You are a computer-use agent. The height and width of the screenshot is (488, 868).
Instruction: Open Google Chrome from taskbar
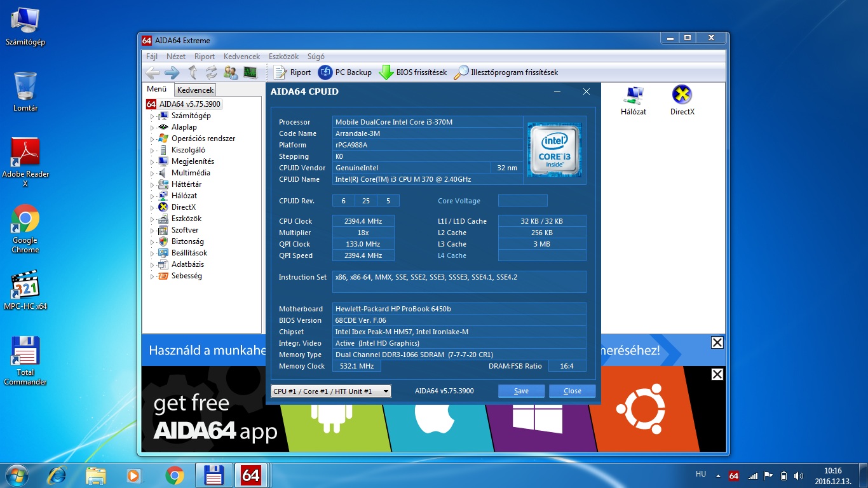(x=174, y=475)
